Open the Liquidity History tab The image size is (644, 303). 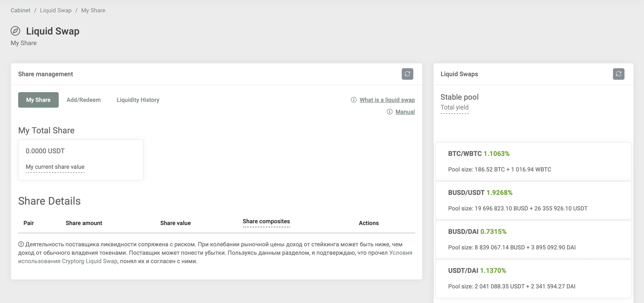pyautogui.click(x=138, y=100)
